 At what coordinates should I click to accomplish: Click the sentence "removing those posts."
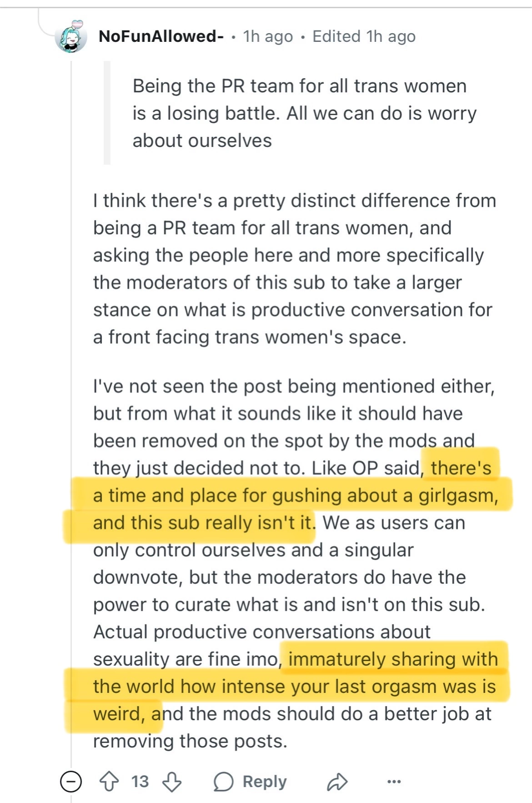point(190,741)
